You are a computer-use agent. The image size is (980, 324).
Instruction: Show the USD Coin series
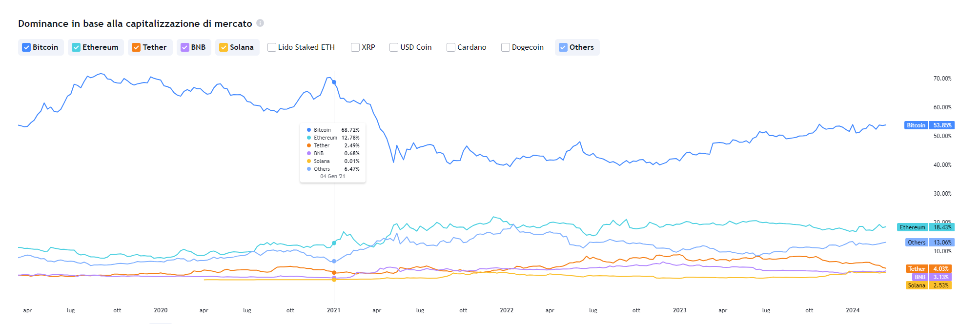coord(394,47)
